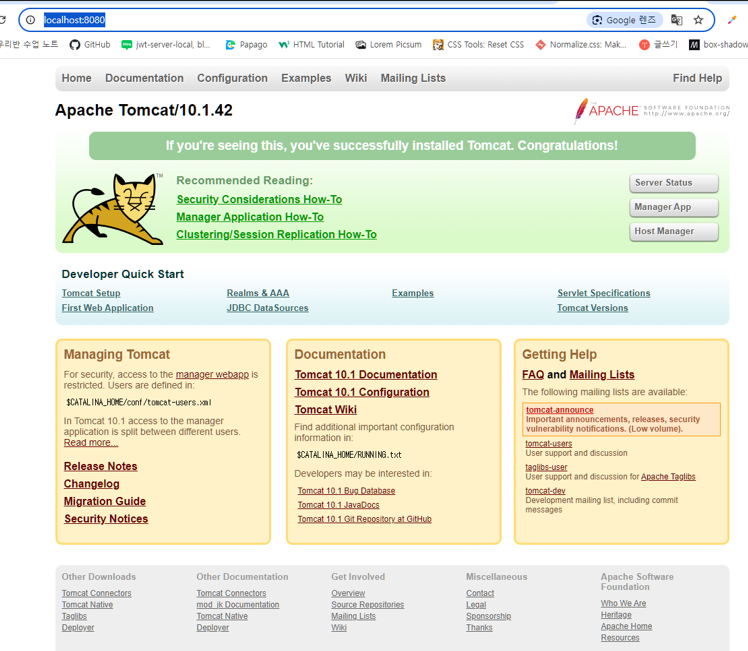Open the Sponsorship footer link
The height and width of the screenshot is (651, 748).
488,616
